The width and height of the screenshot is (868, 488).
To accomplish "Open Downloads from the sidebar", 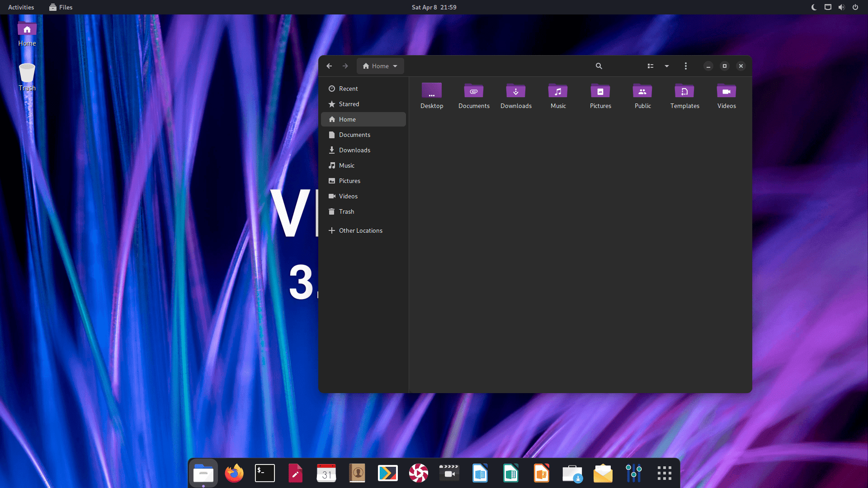I will click(363, 150).
